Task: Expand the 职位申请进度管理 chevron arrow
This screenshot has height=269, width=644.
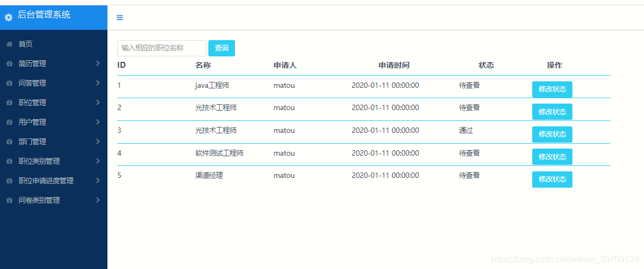Action: point(98,180)
